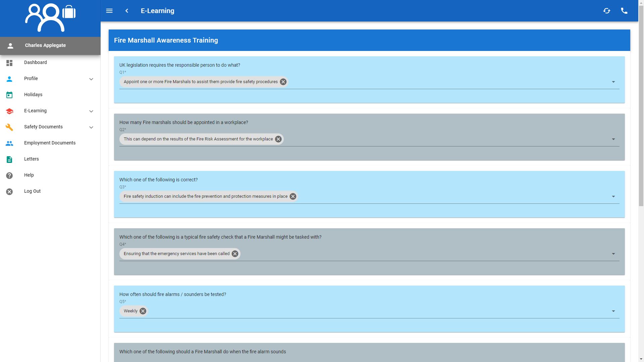
Task: Click the Profile person icon
Action: click(x=9, y=79)
